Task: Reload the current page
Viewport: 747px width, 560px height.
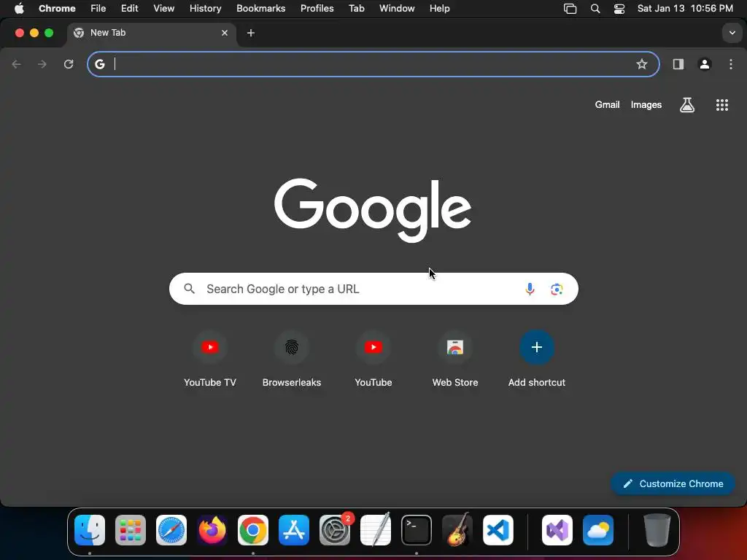Action: [x=69, y=64]
